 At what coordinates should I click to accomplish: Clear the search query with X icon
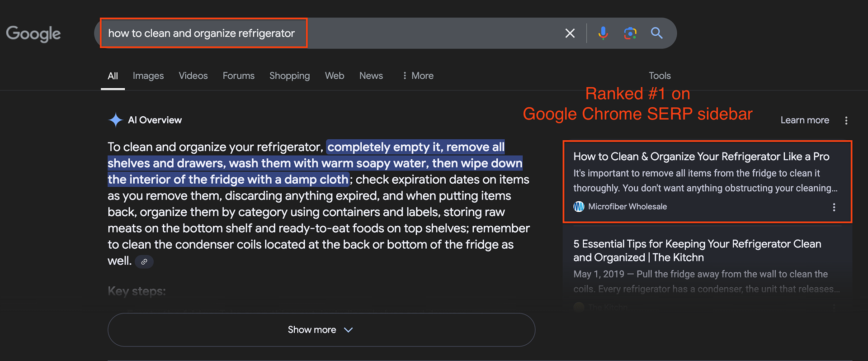tap(570, 33)
